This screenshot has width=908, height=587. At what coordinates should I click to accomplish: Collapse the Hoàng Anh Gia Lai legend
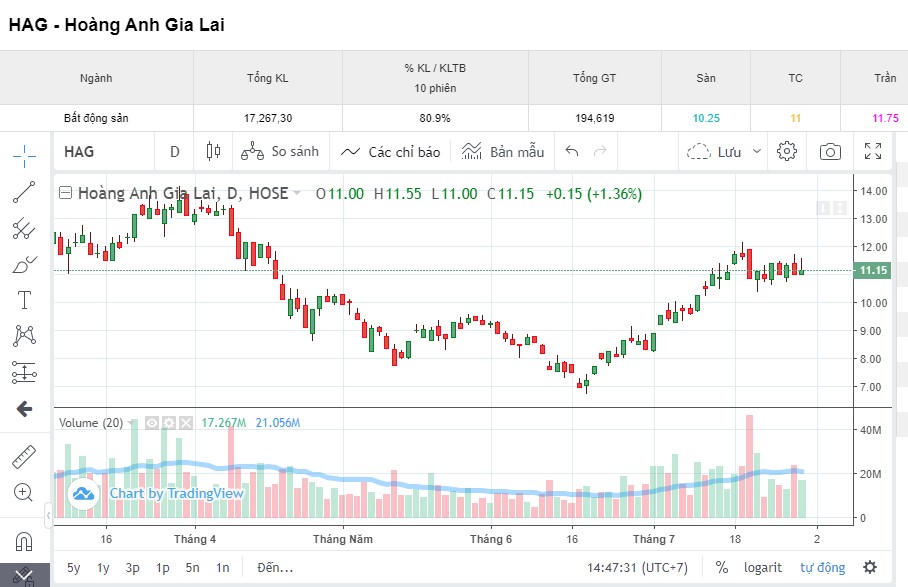65,193
